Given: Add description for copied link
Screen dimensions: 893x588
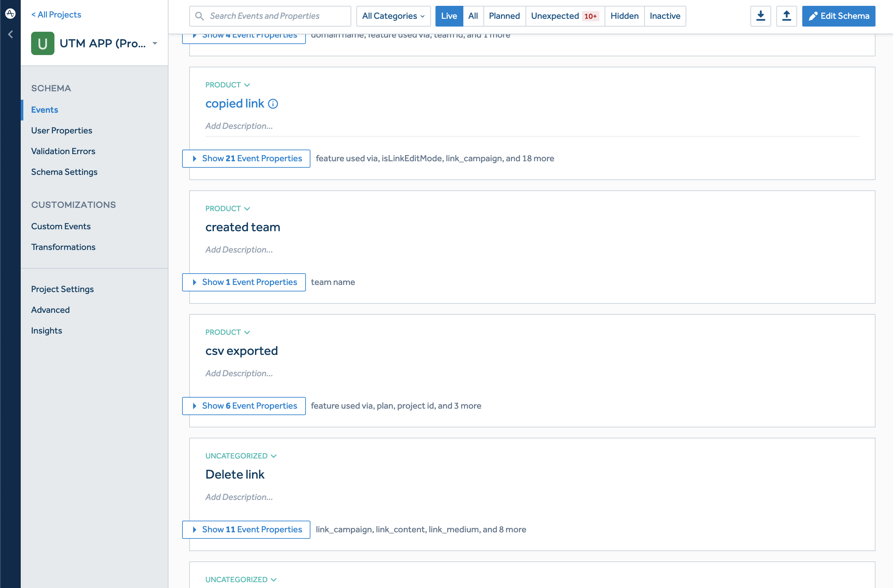Looking at the screenshot, I should [x=239, y=126].
